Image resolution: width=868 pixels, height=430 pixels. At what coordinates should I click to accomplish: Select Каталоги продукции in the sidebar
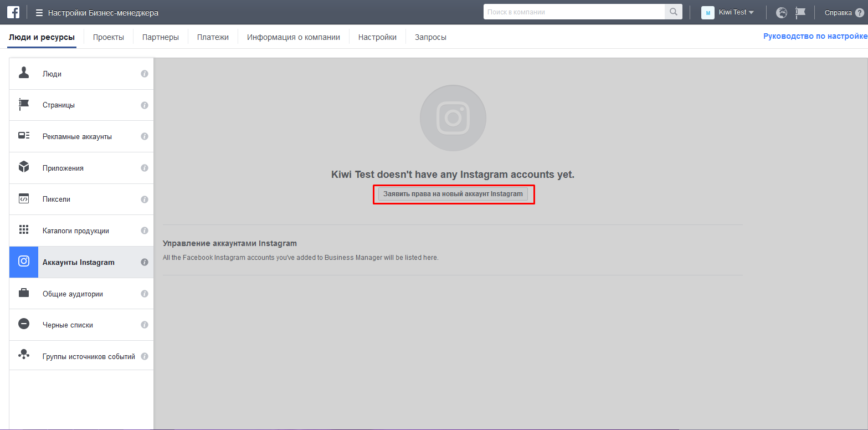(81, 231)
